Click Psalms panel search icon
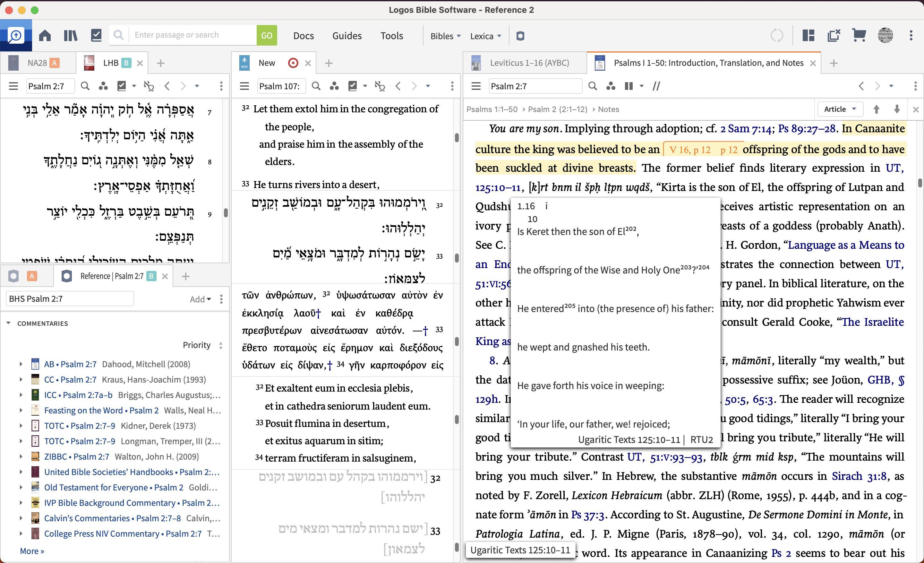This screenshot has width=924, height=563. pyautogui.click(x=593, y=86)
